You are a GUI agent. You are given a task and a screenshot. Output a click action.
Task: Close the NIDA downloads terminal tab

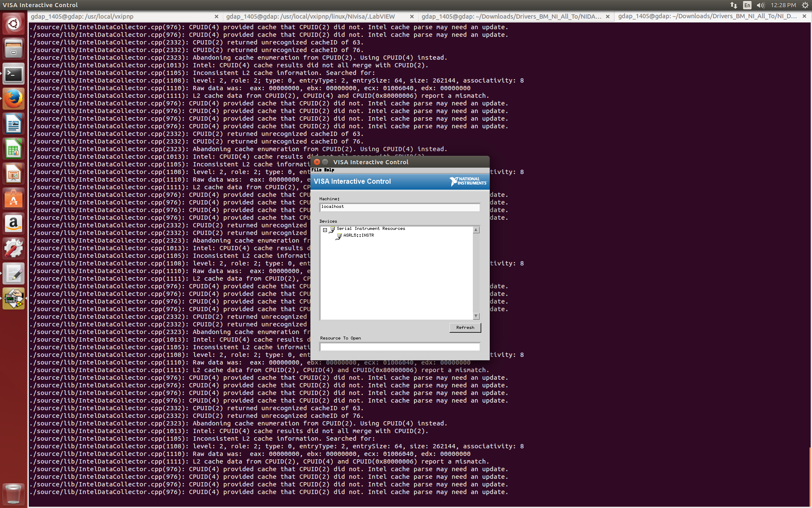608,17
